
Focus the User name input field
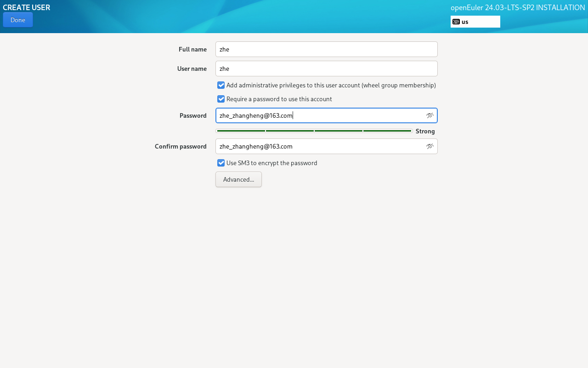(x=326, y=69)
